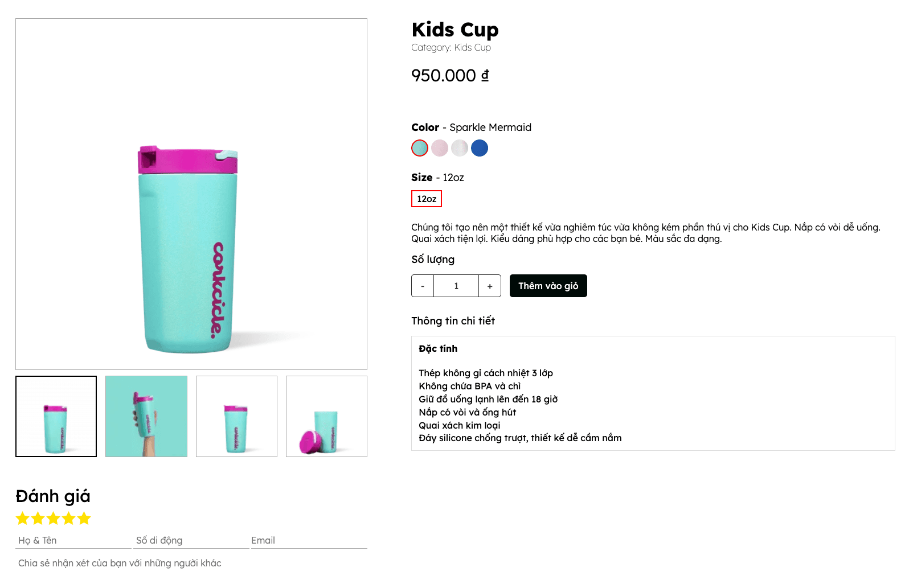Focus the Email input field

[308, 540]
